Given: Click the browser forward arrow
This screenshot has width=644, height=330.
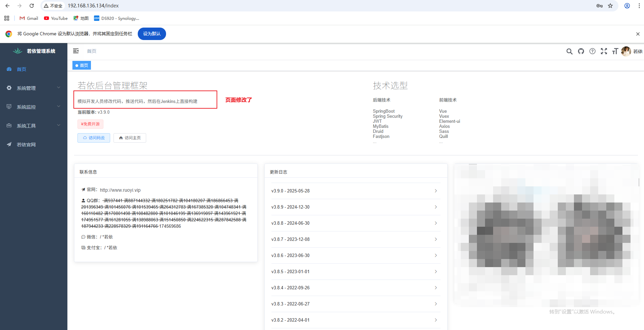Looking at the screenshot, I should (20, 6).
